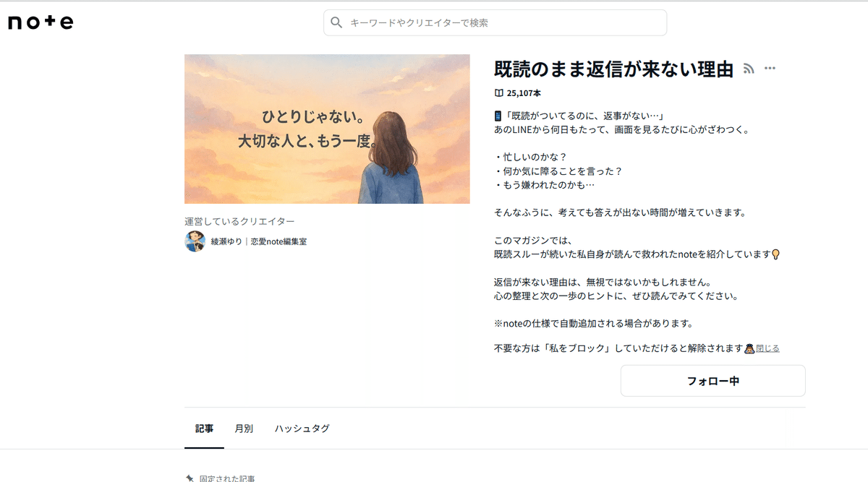The width and height of the screenshot is (868, 482).
Task: Click the magnifying glass search icon
Action: (336, 22)
